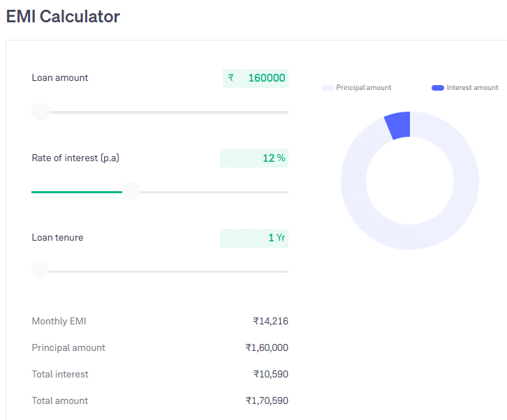Click the rupee symbol in the loan amount field
Image resolution: width=507 pixels, height=420 pixels.
coord(231,78)
